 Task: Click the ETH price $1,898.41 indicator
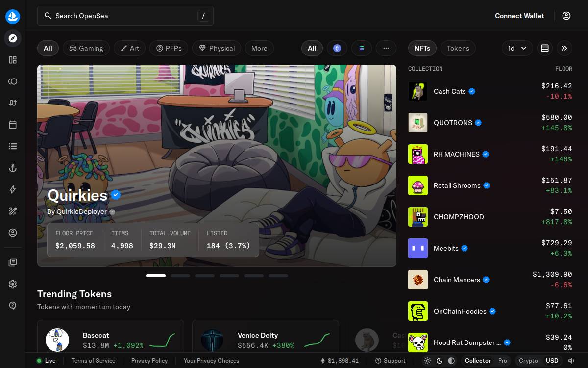pos(340,361)
